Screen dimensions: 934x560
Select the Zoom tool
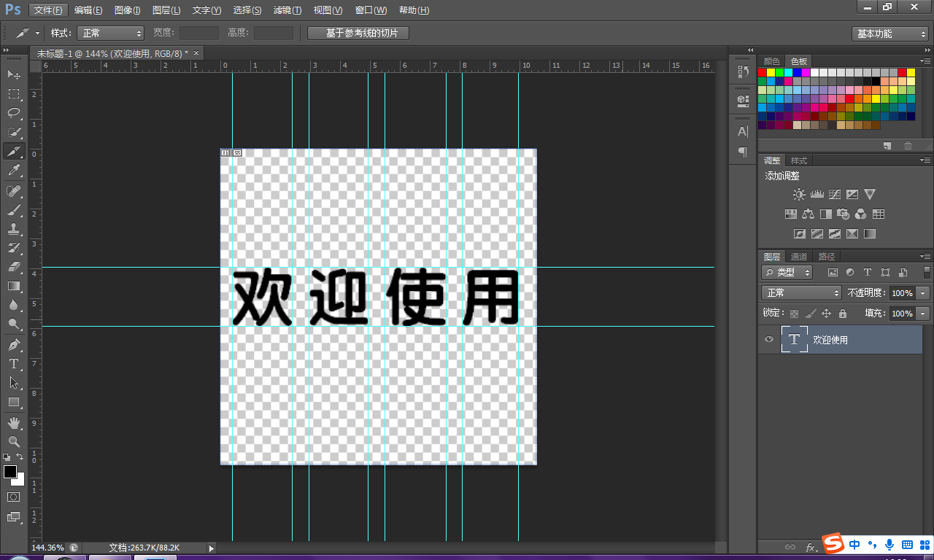[14, 441]
